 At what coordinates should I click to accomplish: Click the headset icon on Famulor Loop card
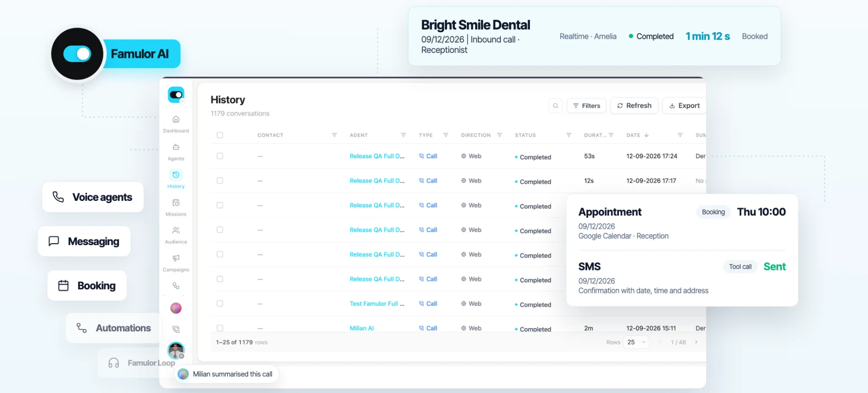(113, 363)
